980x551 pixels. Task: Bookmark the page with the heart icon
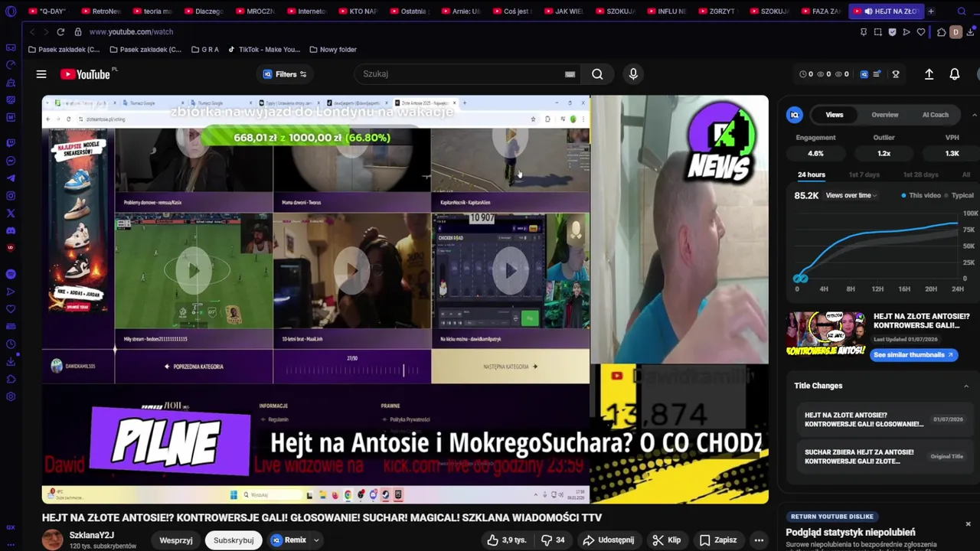pyautogui.click(x=921, y=32)
